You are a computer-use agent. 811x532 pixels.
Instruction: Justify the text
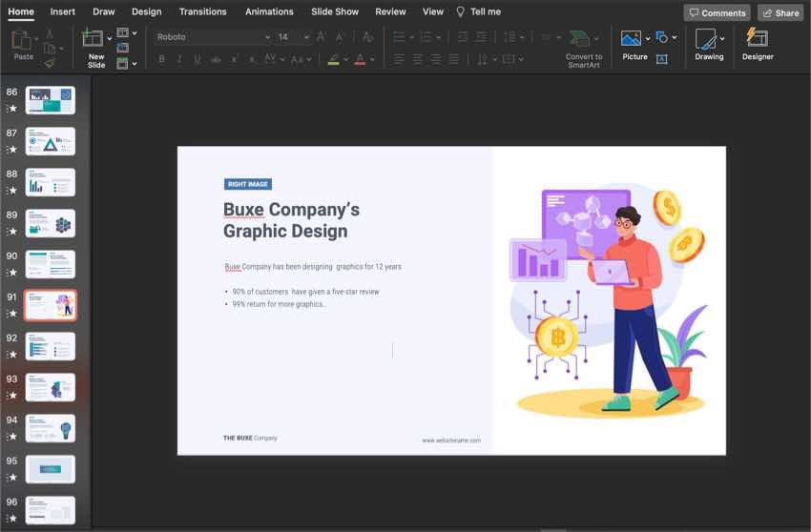453,59
